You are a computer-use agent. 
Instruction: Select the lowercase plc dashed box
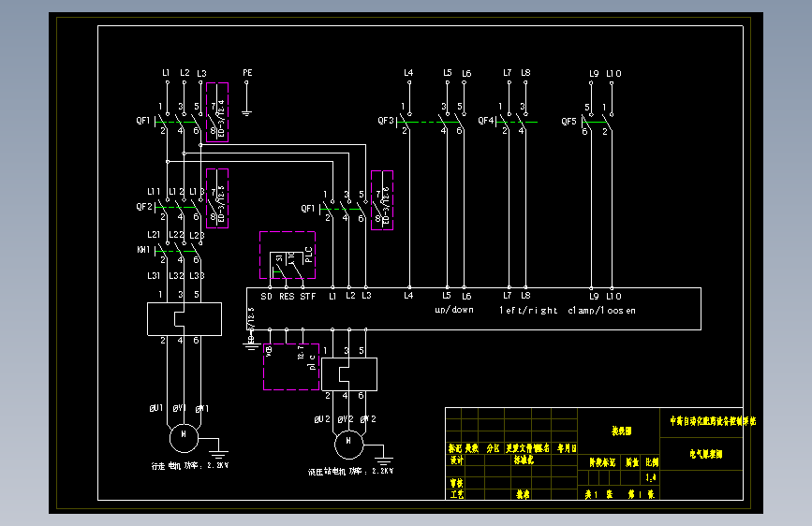pos(291,367)
